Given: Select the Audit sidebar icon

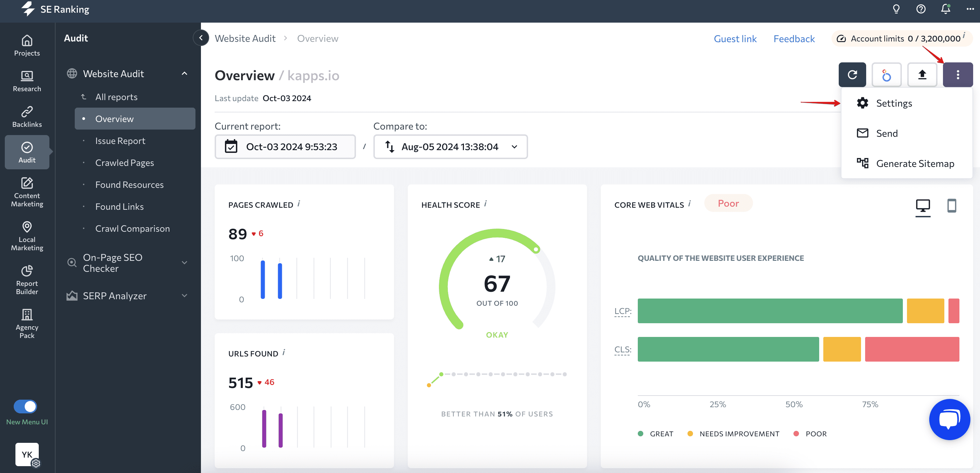Looking at the screenshot, I should (27, 152).
